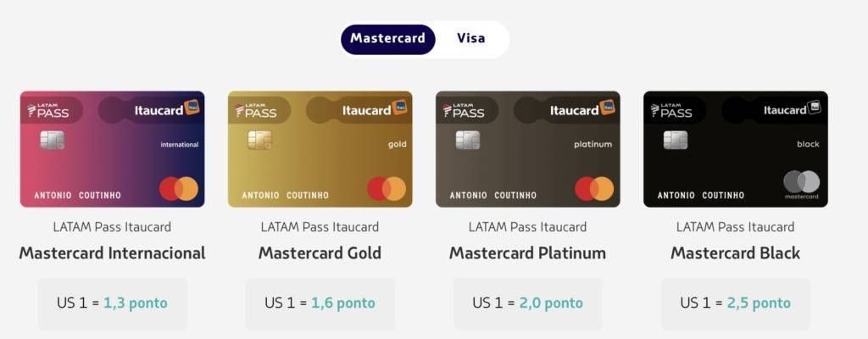Click the LATAM Pass logo on Black card
This screenshot has height=339, width=868.
[x=671, y=109]
